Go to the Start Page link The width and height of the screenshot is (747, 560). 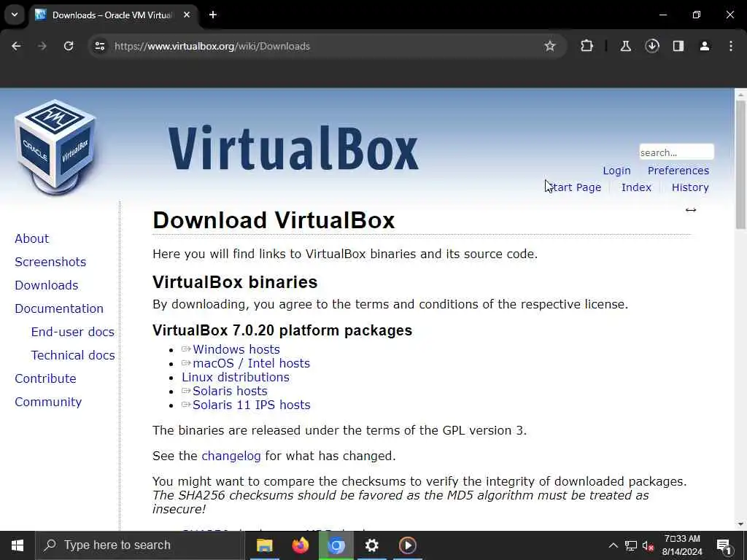573,187
